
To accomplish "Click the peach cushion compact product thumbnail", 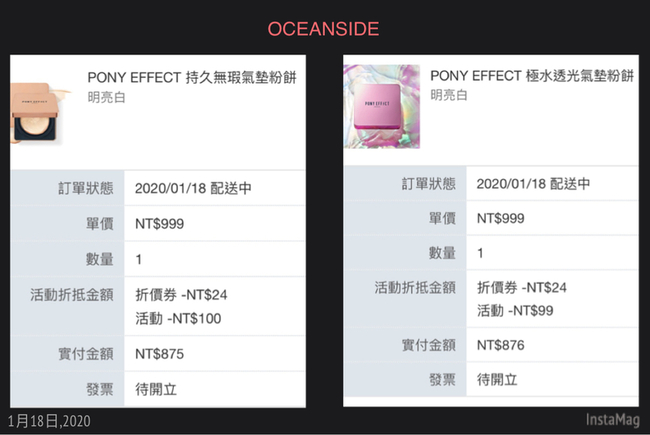I will point(40,113).
